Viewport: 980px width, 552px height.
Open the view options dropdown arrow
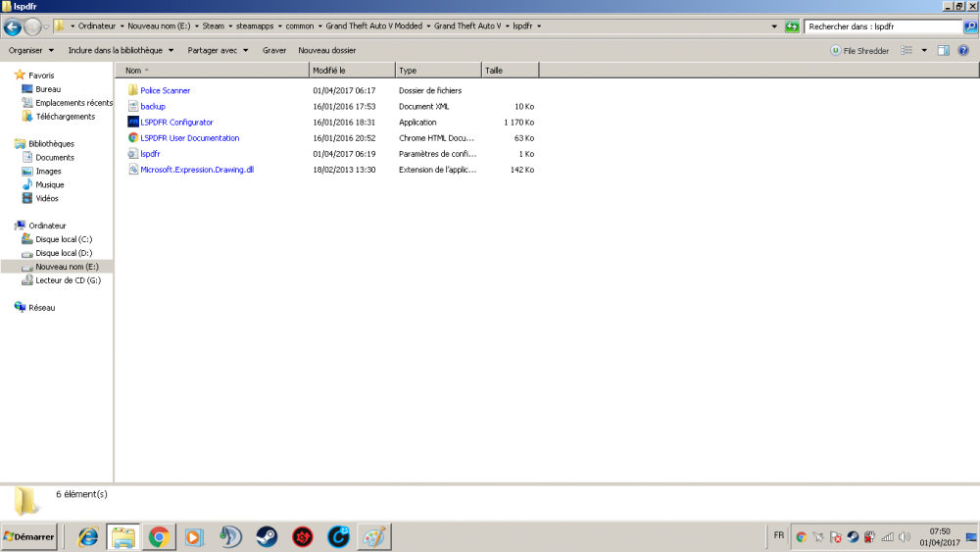coord(924,50)
